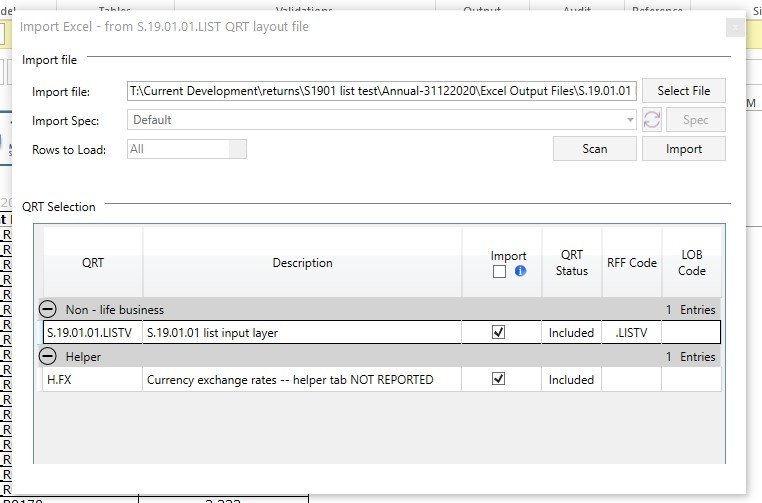The width and height of the screenshot is (762, 503).
Task: Select the H.FX cell
Action: [93, 379]
